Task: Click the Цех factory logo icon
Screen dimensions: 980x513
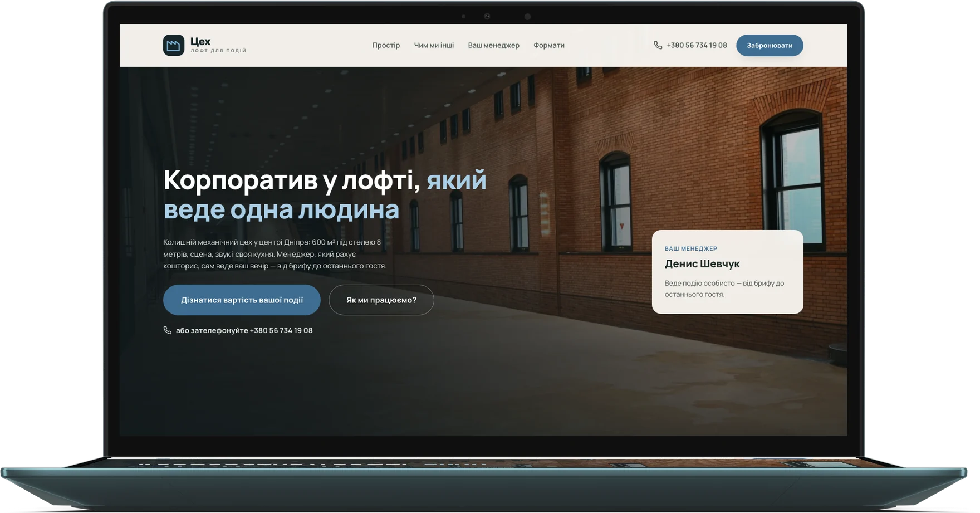Action: click(174, 45)
